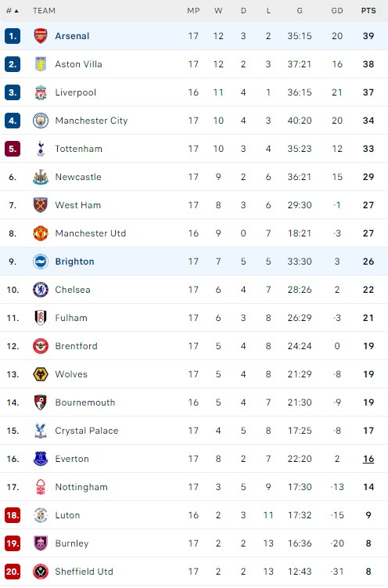Click the Aston Villa crest icon
The width and height of the screenshot is (388, 588).
click(41, 64)
